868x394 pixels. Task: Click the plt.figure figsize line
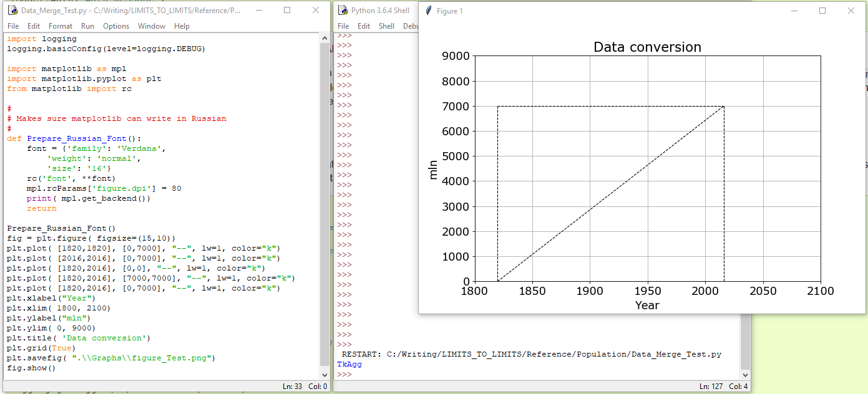click(x=92, y=238)
